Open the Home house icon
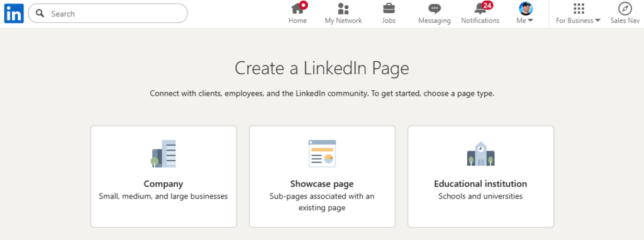The width and height of the screenshot is (644, 240). point(297,8)
